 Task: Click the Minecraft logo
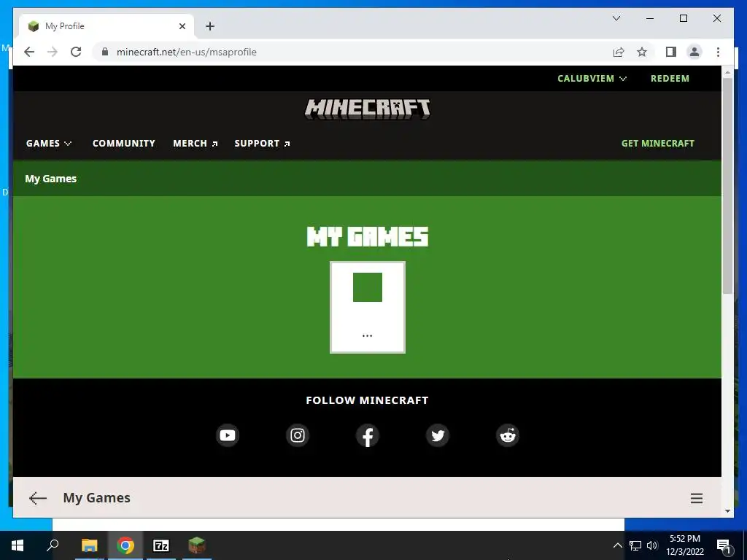pyautogui.click(x=368, y=109)
